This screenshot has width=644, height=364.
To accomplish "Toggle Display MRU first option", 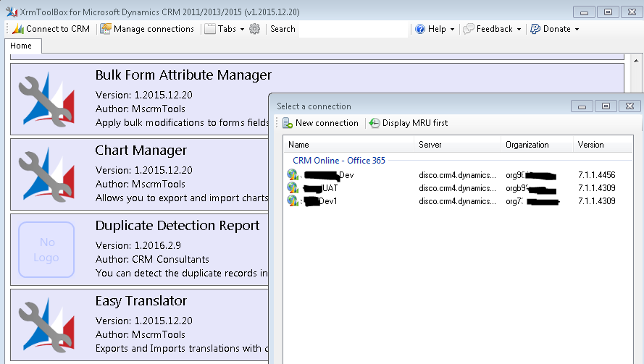I will [409, 123].
